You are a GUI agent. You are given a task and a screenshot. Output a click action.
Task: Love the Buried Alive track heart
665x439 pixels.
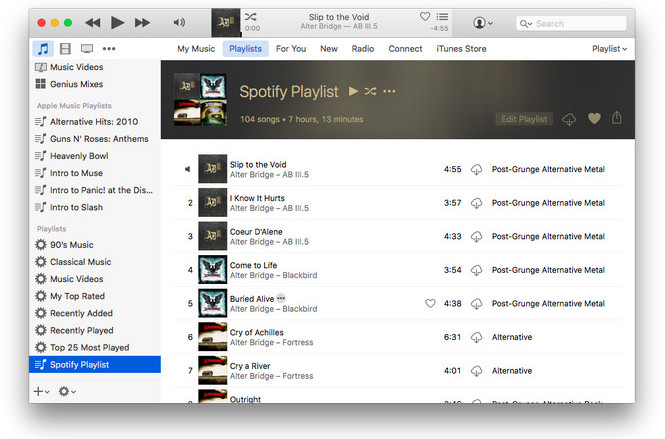[x=430, y=303]
